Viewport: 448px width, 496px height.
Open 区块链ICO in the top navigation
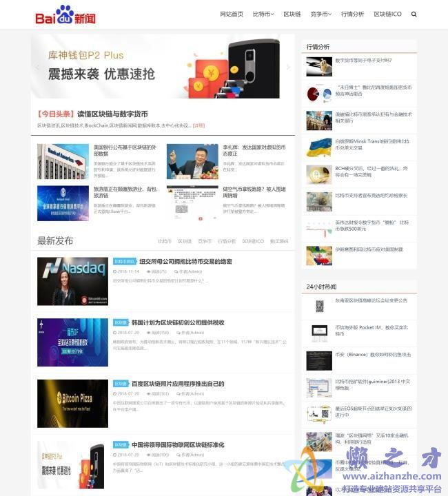387,14
